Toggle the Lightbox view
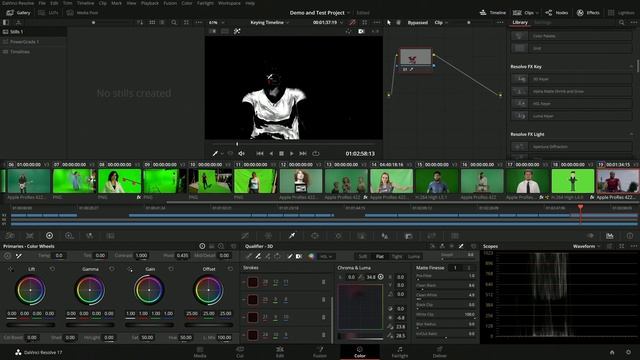The height and width of the screenshot is (360, 640). tap(621, 13)
